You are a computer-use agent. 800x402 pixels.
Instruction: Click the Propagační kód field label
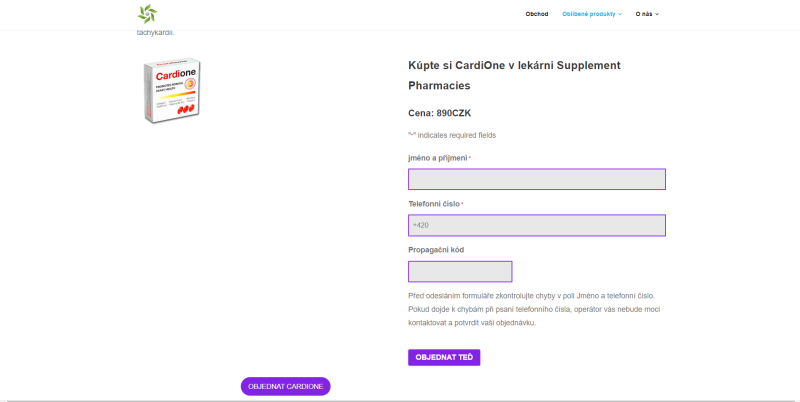click(x=436, y=250)
